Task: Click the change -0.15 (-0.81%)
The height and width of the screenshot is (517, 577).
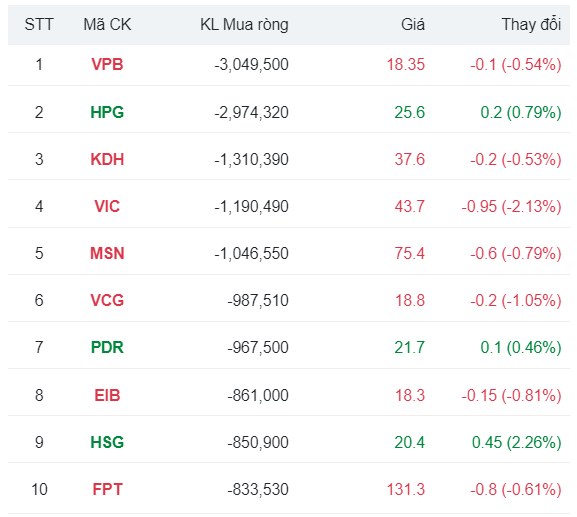Action: (x=511, y=395)
